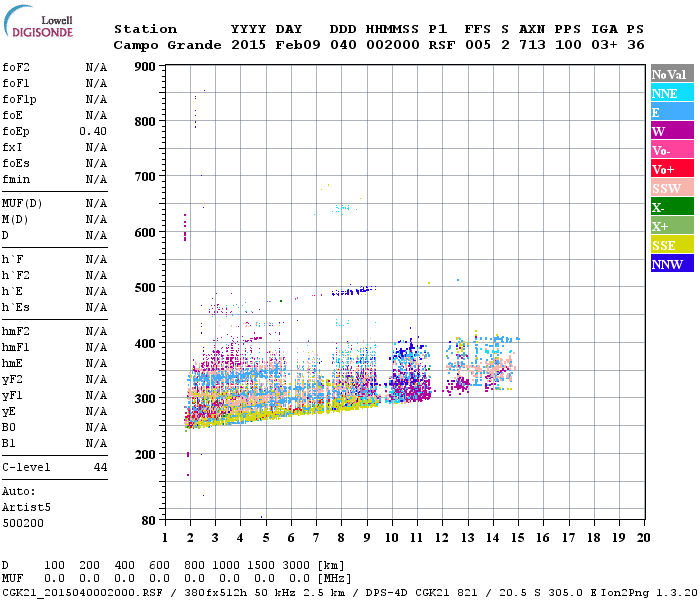The height and width of the screenshot is (600, 700).
Task: Click the h`F parameter label
Action: [x=12, y=259]
